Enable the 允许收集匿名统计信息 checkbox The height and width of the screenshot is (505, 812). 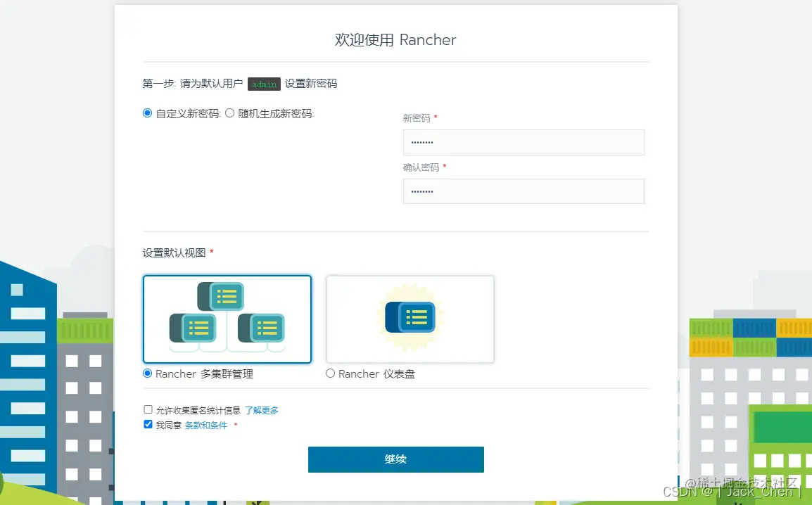click(x=148, y=409)
